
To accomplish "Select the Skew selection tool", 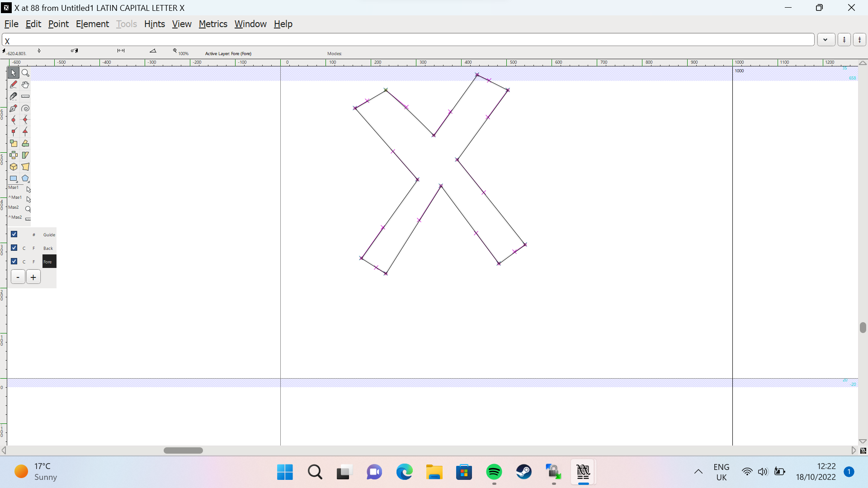I will (25, 155).
